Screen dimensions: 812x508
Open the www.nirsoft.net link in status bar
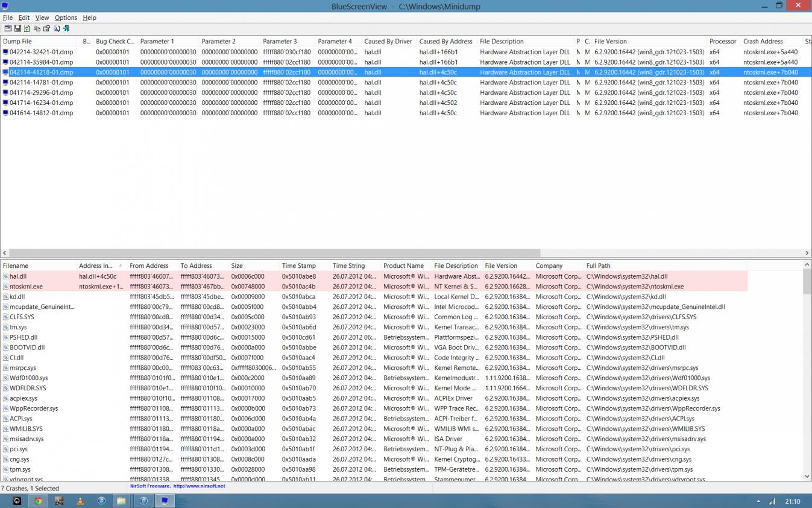click(199, 486)
